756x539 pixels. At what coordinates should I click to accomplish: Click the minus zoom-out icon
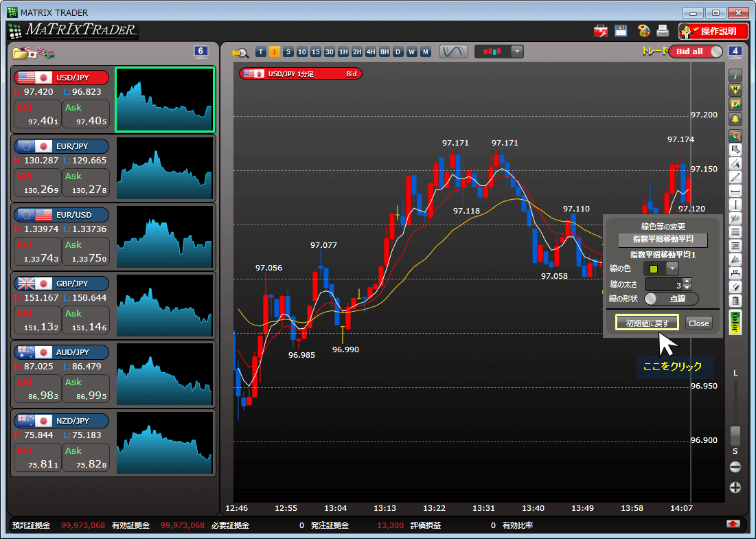[735, 467]
